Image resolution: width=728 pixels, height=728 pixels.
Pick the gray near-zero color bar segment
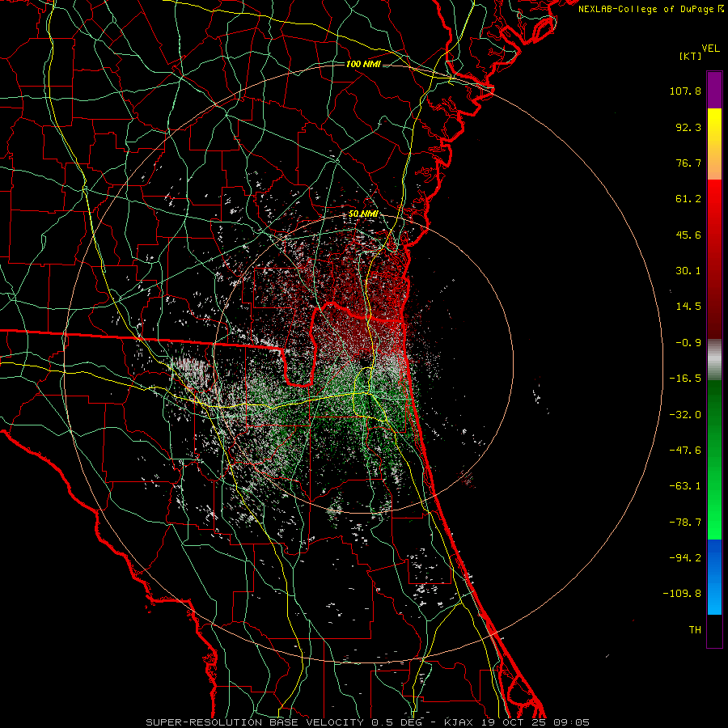pyautogui.click(x=714, y=360)
